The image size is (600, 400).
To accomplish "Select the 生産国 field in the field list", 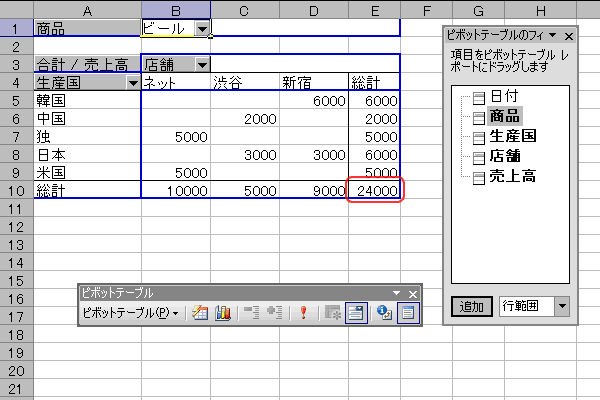I will [513, 136].
